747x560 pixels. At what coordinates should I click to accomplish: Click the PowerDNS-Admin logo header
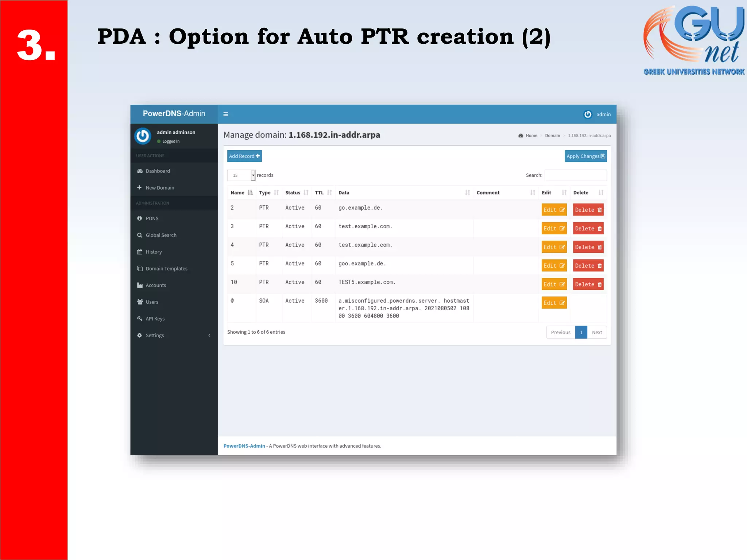click(174, 114)
